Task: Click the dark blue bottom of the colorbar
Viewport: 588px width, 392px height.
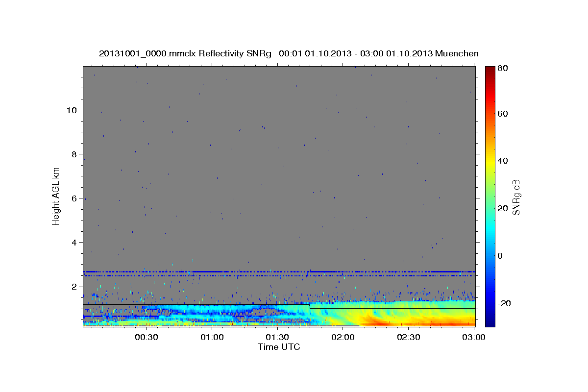Action: pyautogui.click(x=490, y=322)
